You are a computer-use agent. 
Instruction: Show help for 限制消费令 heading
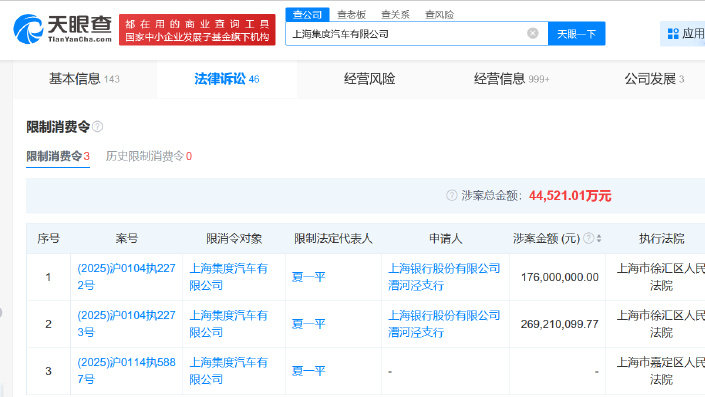[98, 127]
